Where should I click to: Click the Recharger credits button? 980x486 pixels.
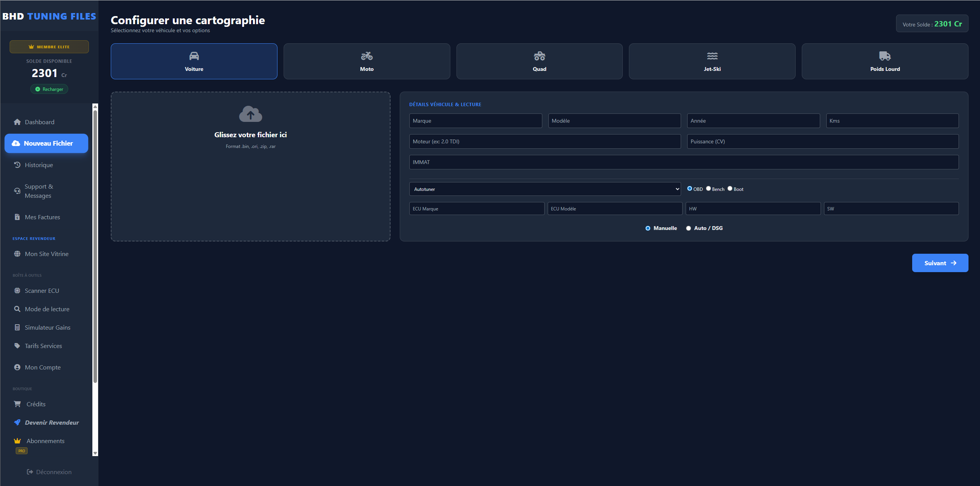pyautogui.click(x=49, y=89)
